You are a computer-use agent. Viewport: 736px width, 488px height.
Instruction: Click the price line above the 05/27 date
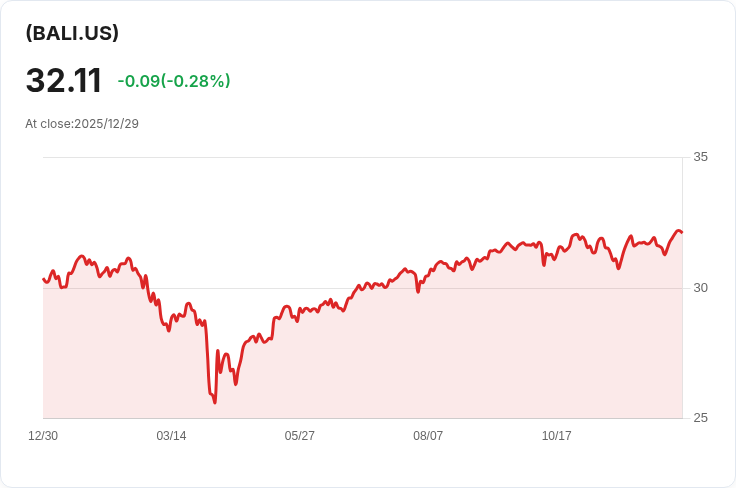click(299, 312)
